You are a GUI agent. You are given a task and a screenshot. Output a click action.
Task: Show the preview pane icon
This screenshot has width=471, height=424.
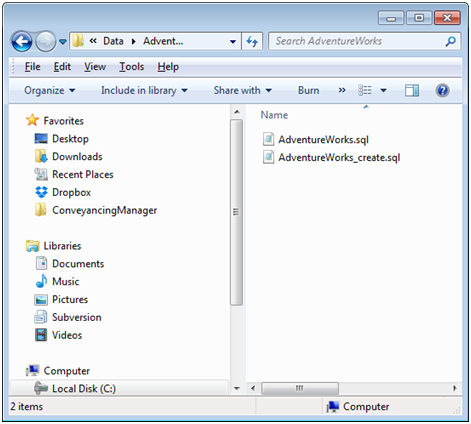[412, 90]
